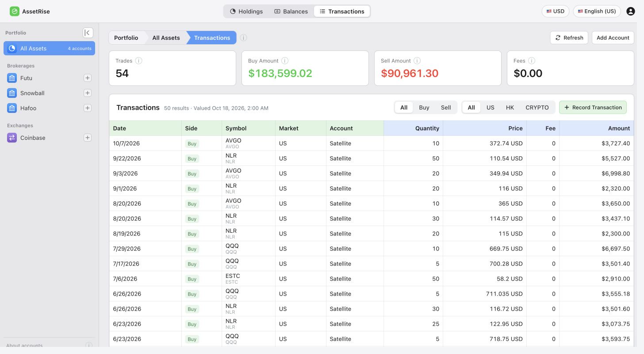The image size is (644, 354).
Task: Go to Portfolio breadcrumb
Action: [x=126, y=38]
